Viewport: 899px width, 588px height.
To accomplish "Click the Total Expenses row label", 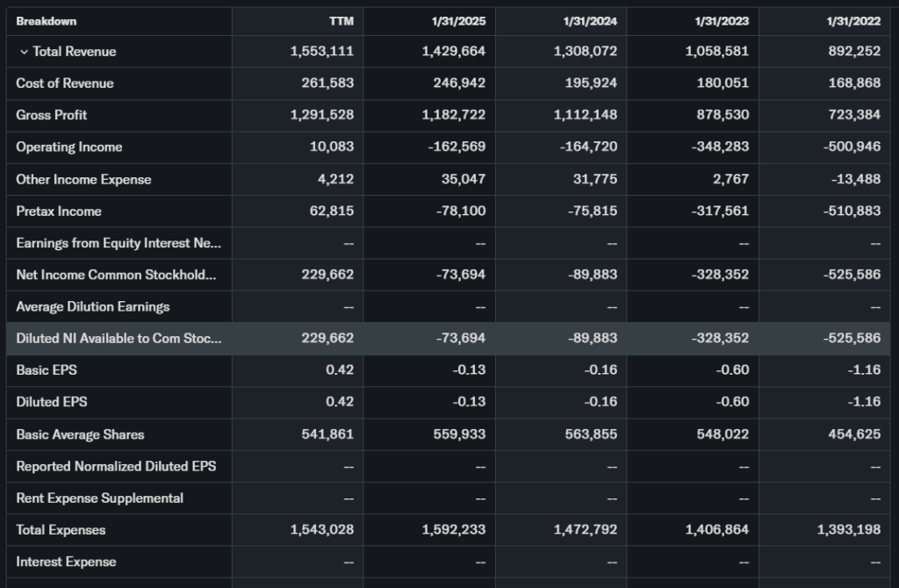I will click(61, 529).
